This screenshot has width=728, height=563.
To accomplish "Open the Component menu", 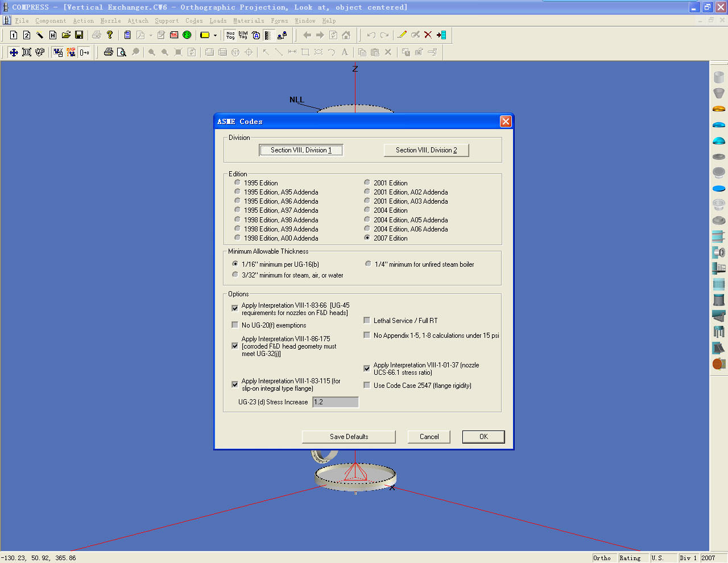I will click(51, 20).
